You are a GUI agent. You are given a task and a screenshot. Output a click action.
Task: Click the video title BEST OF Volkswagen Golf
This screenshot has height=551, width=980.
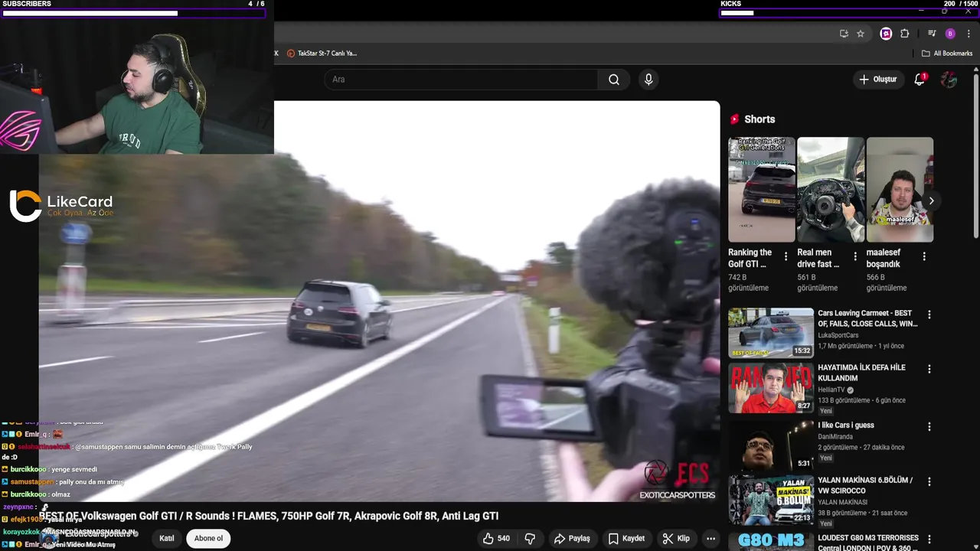click(x=269, y=517)
